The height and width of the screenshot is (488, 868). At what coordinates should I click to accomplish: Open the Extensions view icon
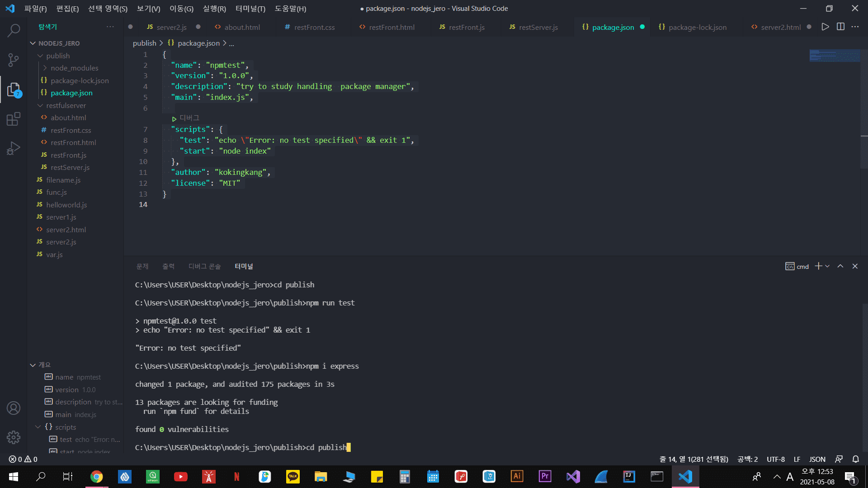coord(14,119)
